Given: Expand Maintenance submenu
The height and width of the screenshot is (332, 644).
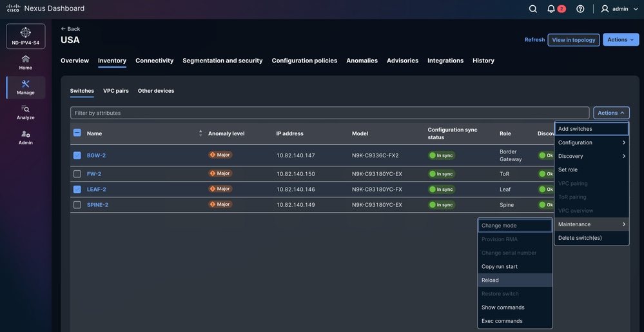Looking at the screenshot, I should (x=591, y=224).
